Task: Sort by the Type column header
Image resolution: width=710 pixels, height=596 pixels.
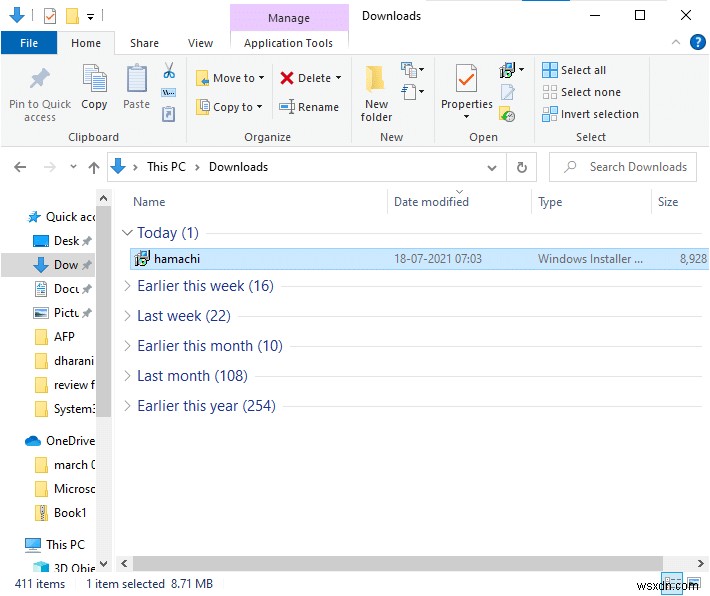Action: (x=550, y=202)
